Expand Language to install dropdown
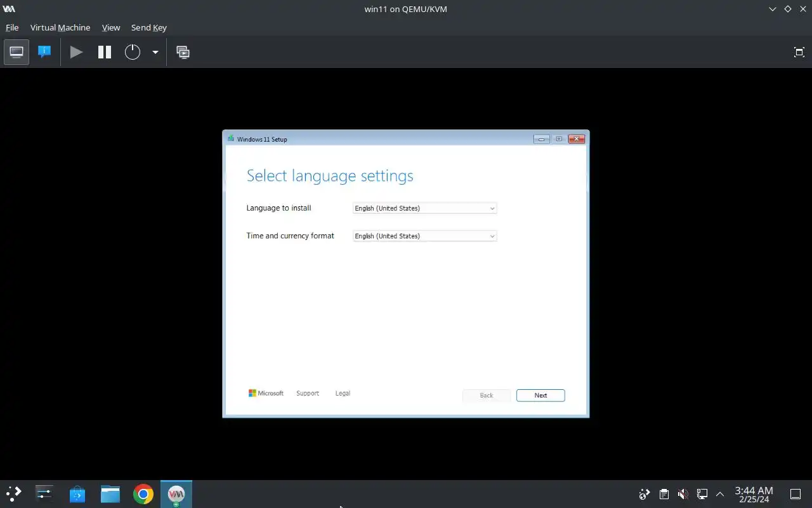The height and width of the screenshot is (508, 812). [424, 208]
